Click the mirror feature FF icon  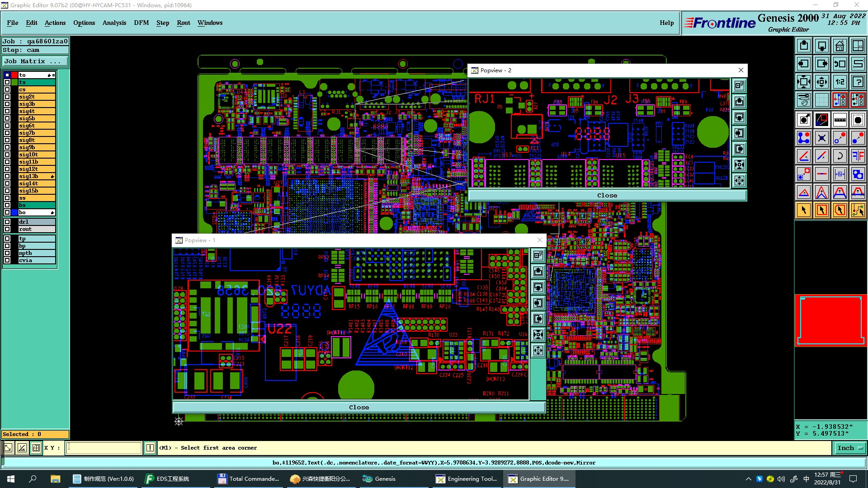(x=858, y=156)
